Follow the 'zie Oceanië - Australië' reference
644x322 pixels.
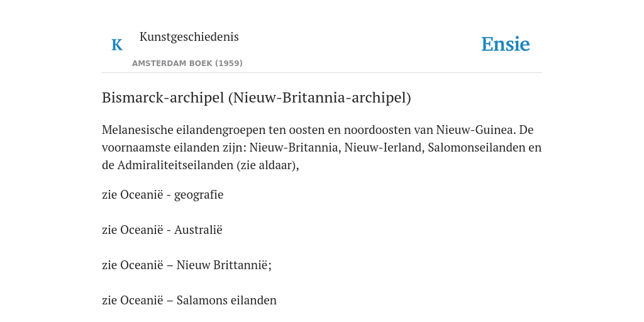(162, 230)
